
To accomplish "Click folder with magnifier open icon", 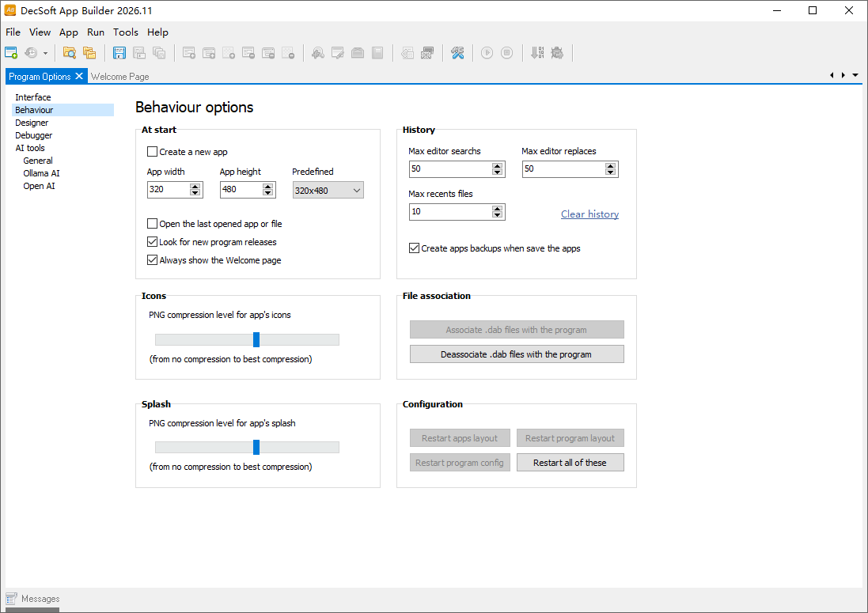I will click(69, 52).
